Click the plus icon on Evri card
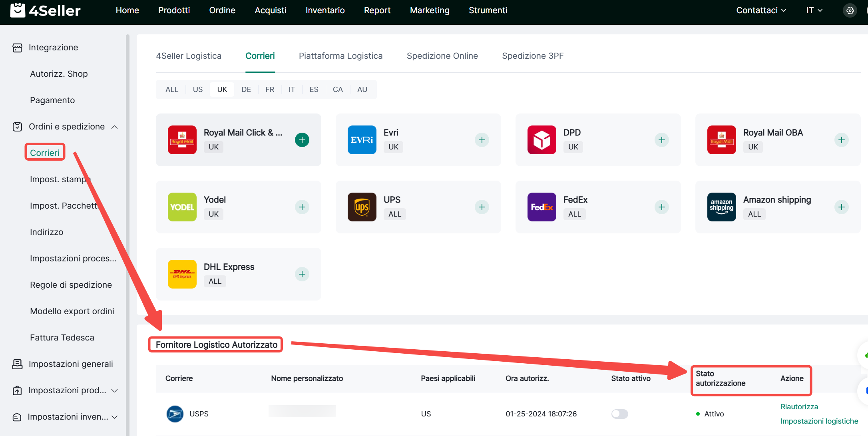Image resolution: width=868 pixels, height=436 pixels. pos(482,140)
